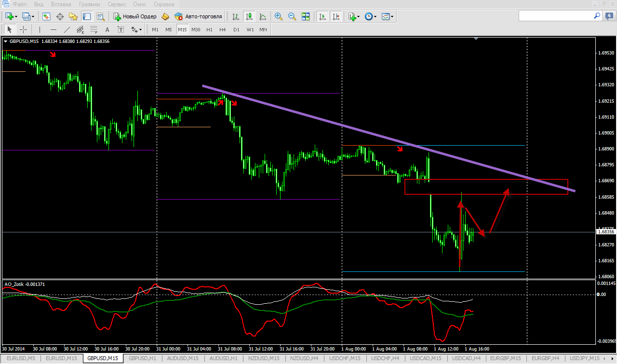Toggle chart shift from right edge
This screenshot has height=364, width=617.
coord(336,16)
